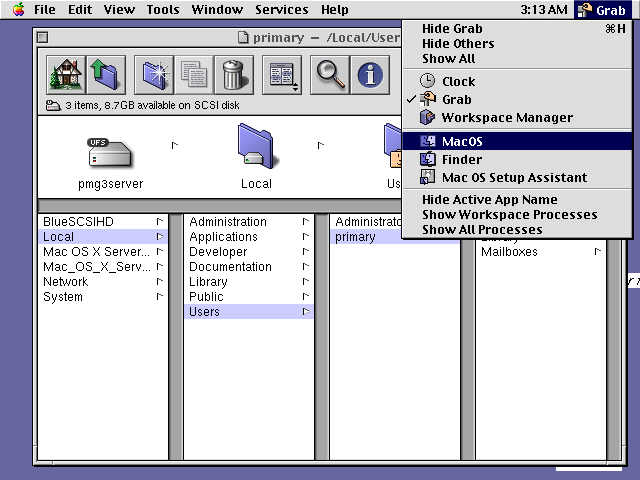The image size is (640, 480).
Task: Select checked Grab entry in app list
Action: point(517,99)
